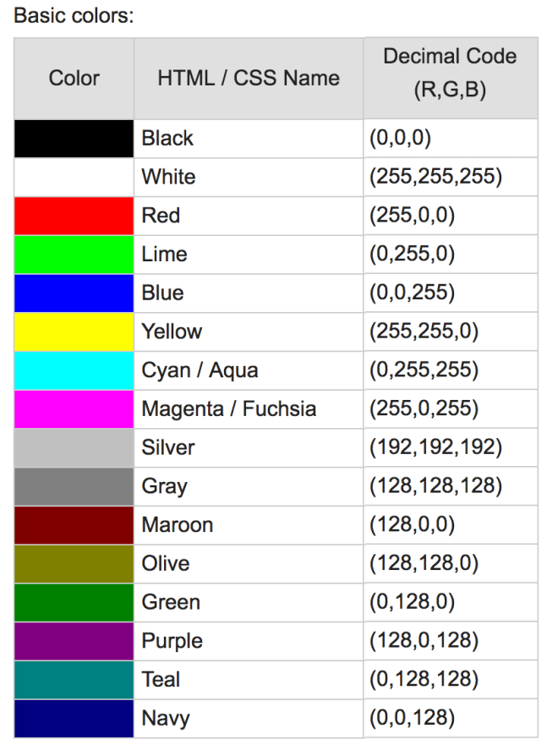Click the 'Decimal Code (R,G,B)' header

point(450,74)
